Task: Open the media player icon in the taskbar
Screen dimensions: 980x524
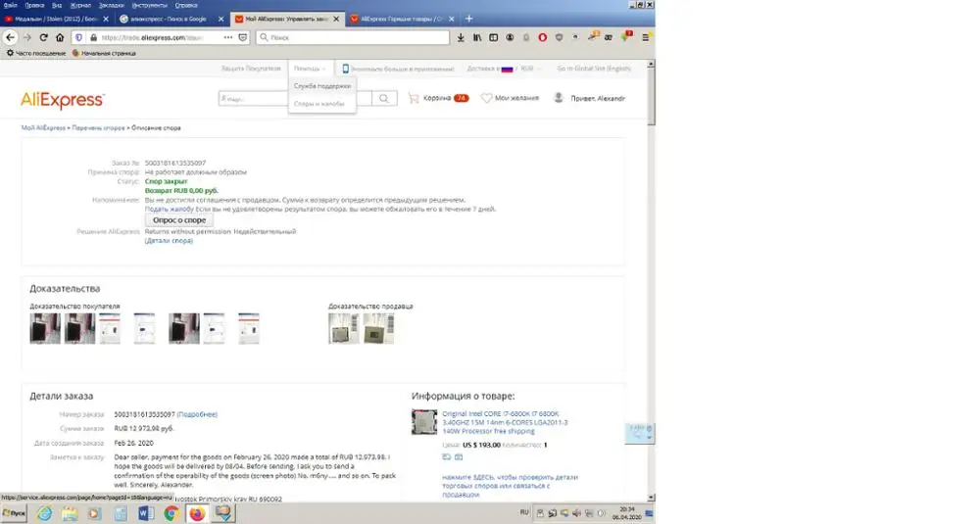Action: 94,513
